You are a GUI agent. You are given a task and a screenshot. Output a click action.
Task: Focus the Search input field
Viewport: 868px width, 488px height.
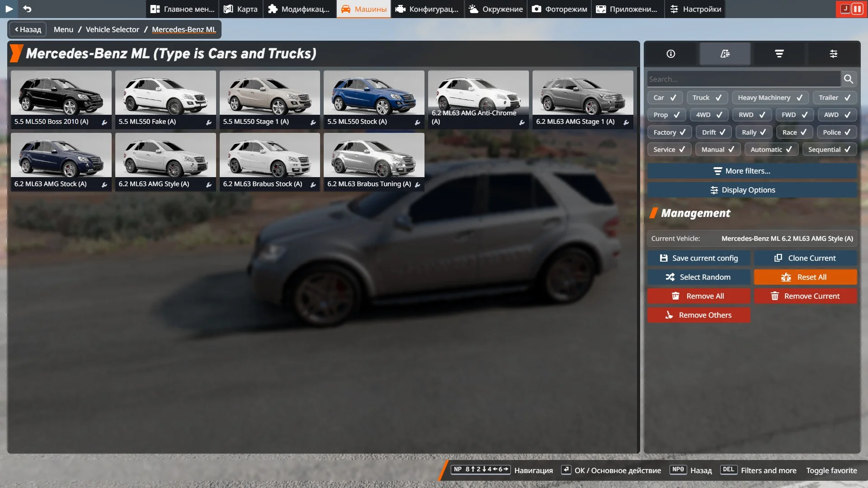(744, 79)
